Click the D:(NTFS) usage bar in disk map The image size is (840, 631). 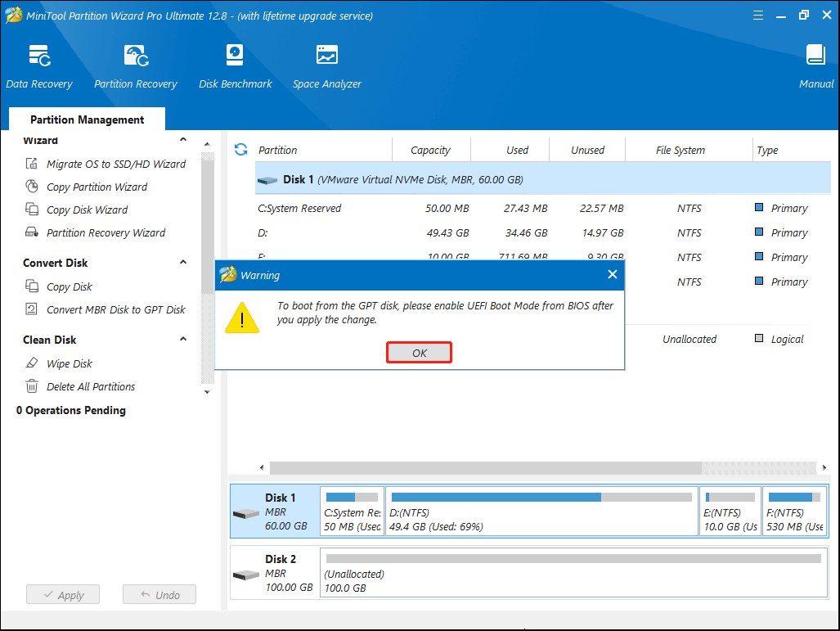(541, 497)
